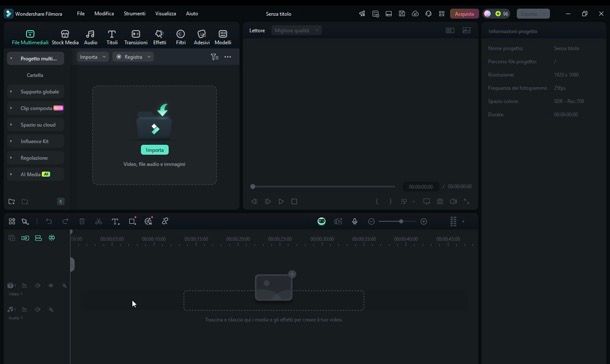Open the Modifica menu

(104, 13)
